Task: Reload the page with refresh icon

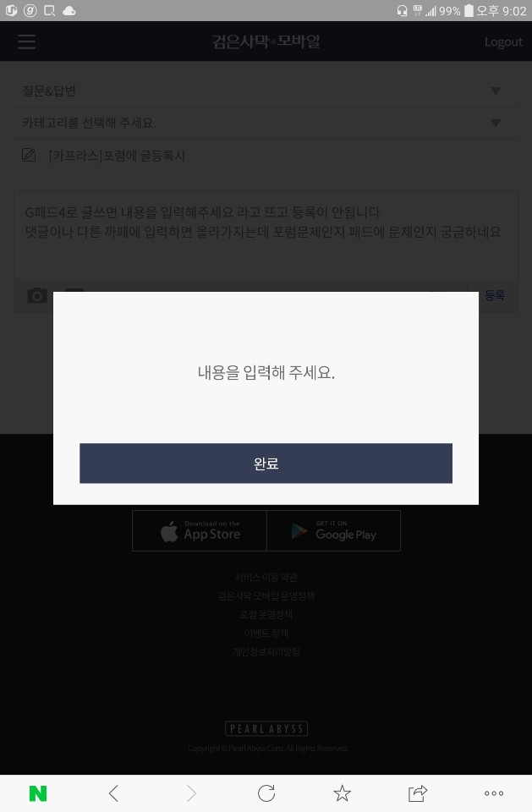Action: coord(266,793)
